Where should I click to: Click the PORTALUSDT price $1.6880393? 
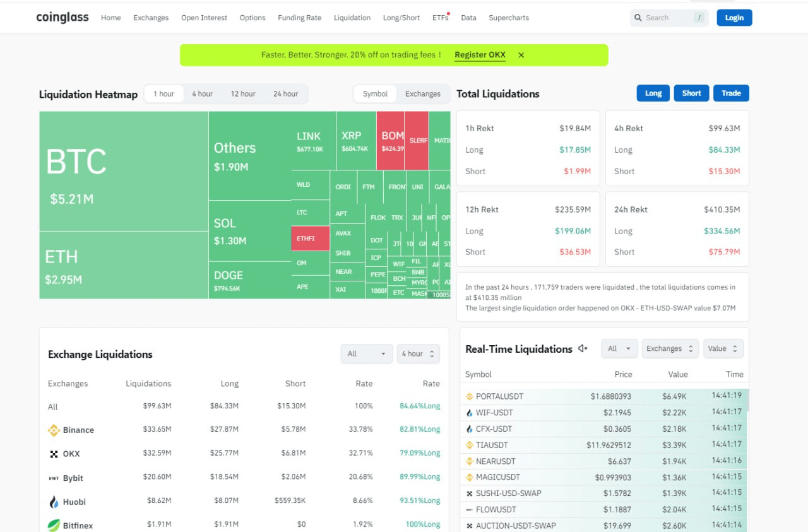click(x=610, y=396)
